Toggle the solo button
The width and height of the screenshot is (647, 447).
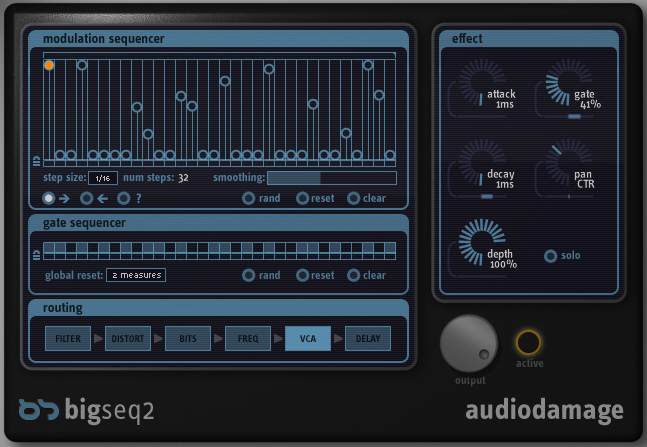point(550,256)
